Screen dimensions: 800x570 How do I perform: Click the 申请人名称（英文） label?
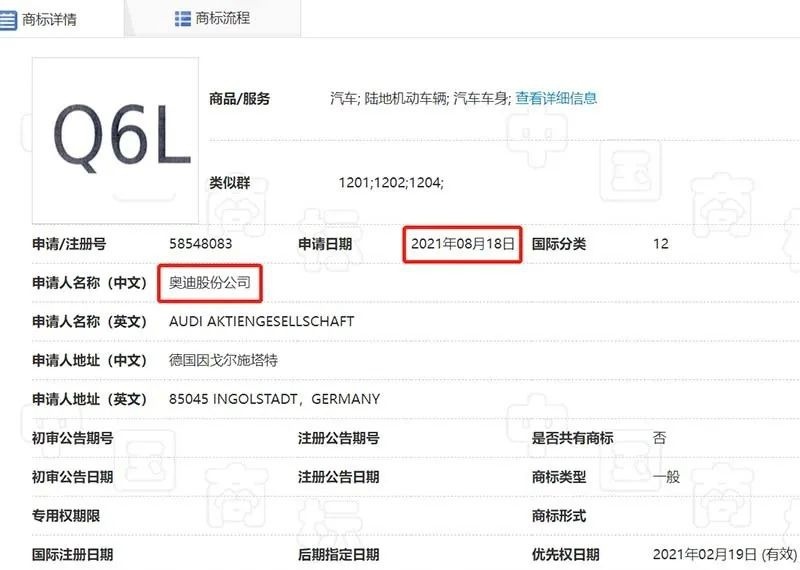pyautogui.click(x=89, y=321)
